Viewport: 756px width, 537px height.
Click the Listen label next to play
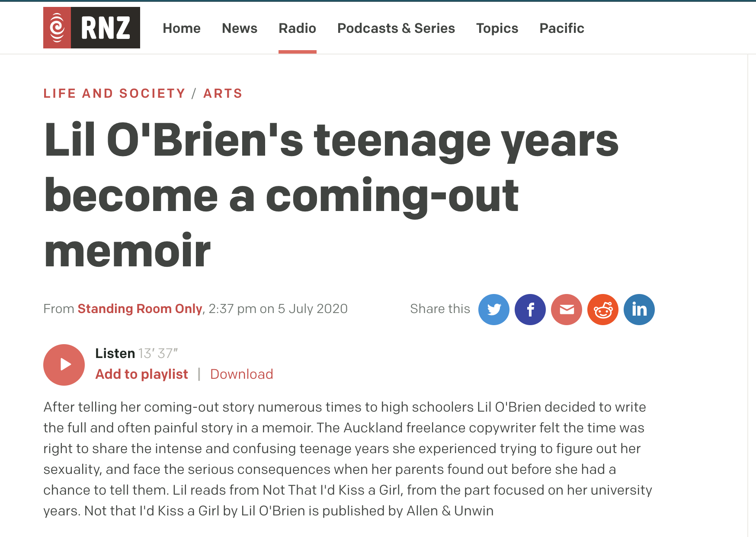115,353
